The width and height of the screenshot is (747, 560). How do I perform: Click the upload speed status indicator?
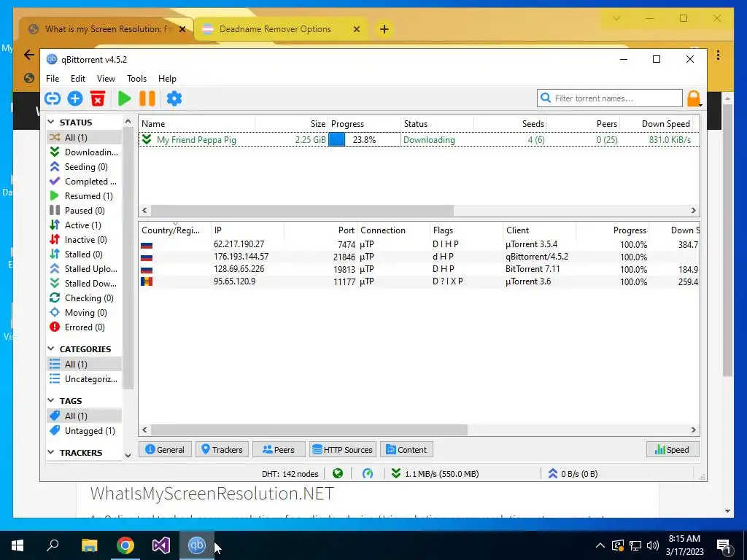tap(573, 474)
